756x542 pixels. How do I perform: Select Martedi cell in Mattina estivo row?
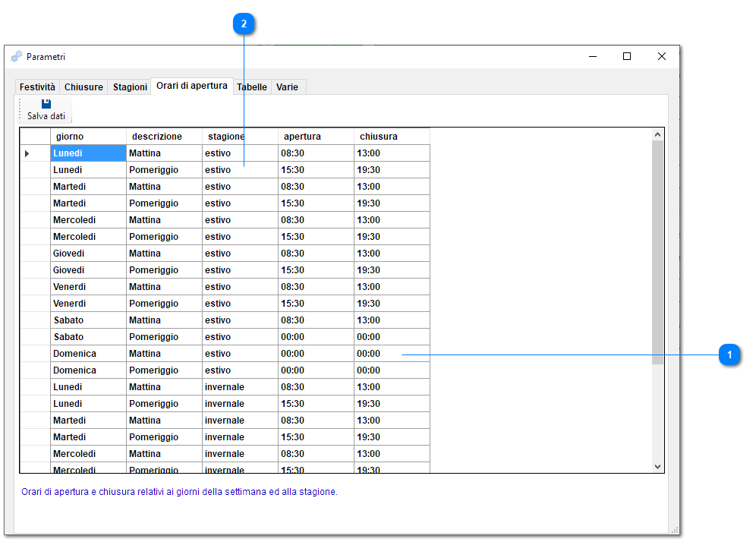pyautogui.click(x=88, y=187)
